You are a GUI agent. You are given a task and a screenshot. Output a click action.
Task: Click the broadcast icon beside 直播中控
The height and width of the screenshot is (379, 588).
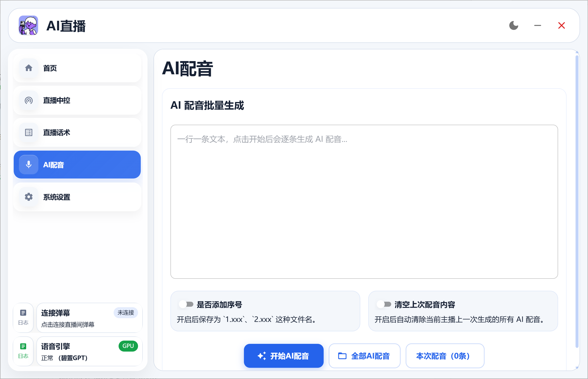[x=28, y=100]
